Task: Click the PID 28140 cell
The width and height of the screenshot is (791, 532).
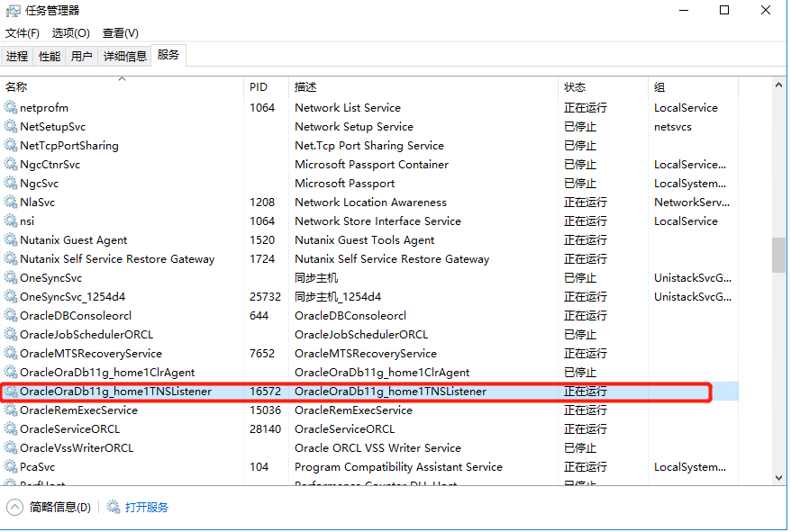Action: coord(266,429)
